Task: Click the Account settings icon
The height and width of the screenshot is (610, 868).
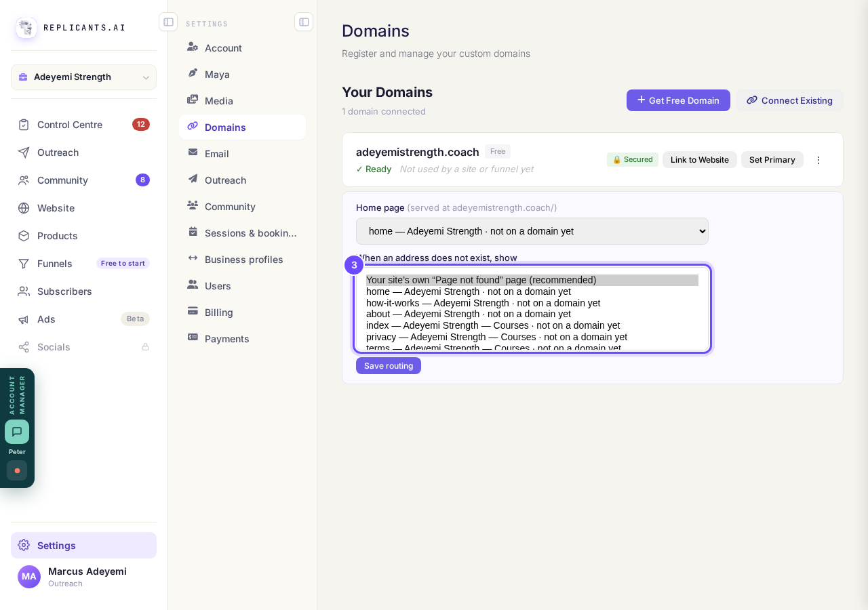Action: [193, 47]
